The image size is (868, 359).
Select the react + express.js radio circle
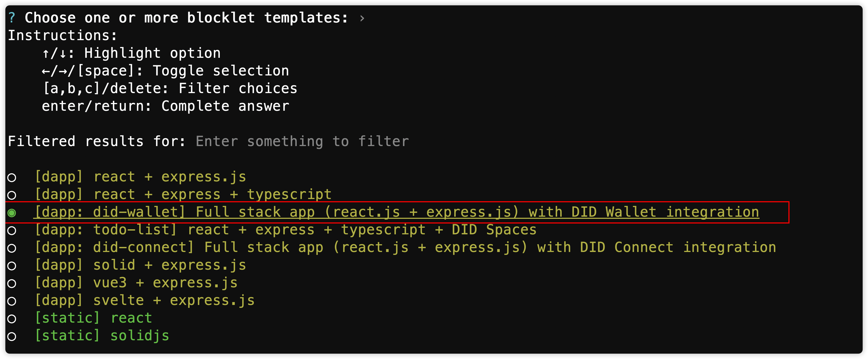click(12, 177)
